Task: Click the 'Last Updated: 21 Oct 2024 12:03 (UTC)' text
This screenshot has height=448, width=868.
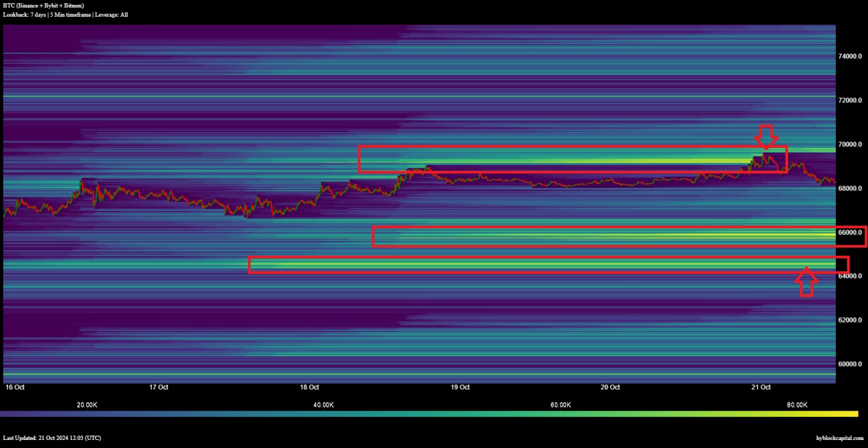Action: pyautogui.click(x=52, y=438)
